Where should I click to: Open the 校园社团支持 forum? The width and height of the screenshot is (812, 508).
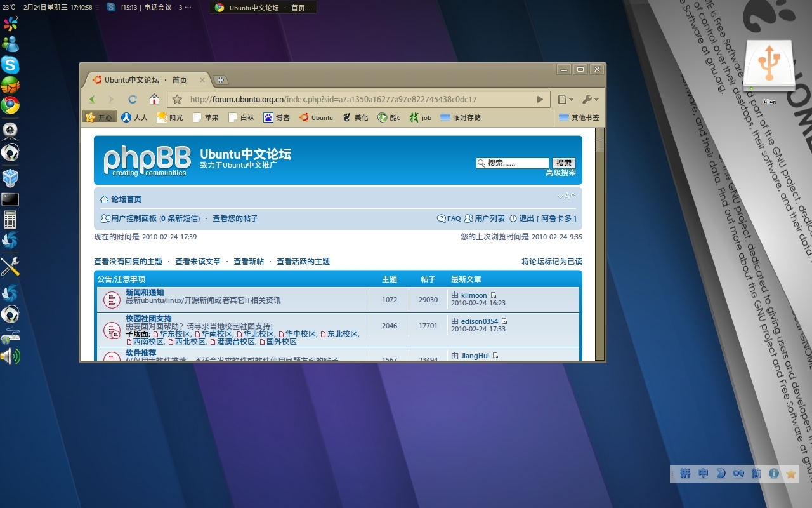tap(148, 319)
